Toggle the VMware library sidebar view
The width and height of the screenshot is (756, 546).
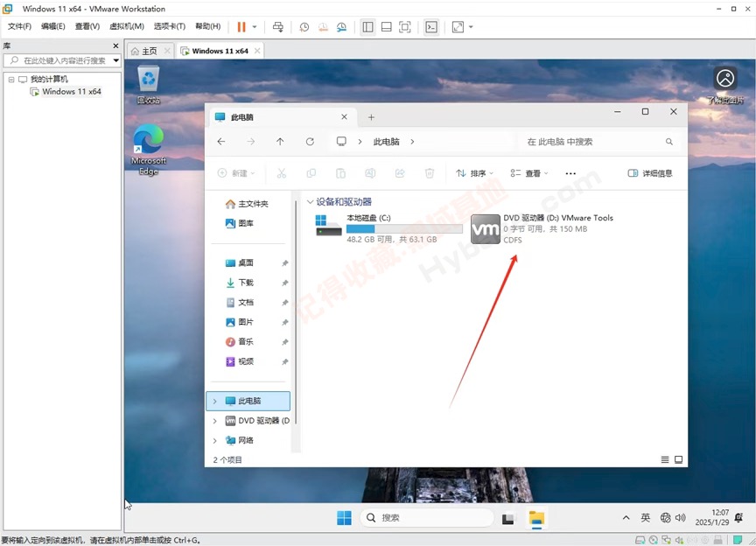[367, 27]
